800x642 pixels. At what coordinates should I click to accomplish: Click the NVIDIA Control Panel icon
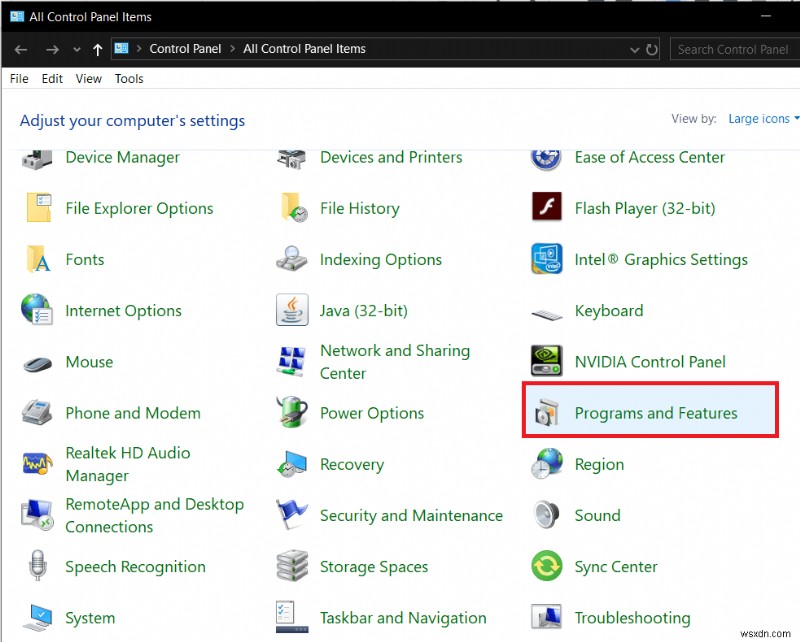pos(547,361)
